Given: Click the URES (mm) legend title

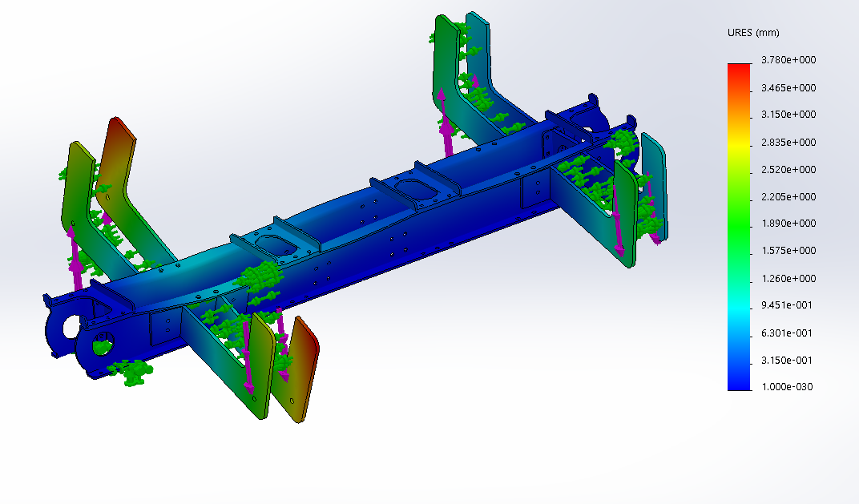Looking at the screenshot, I should [753, 33].
